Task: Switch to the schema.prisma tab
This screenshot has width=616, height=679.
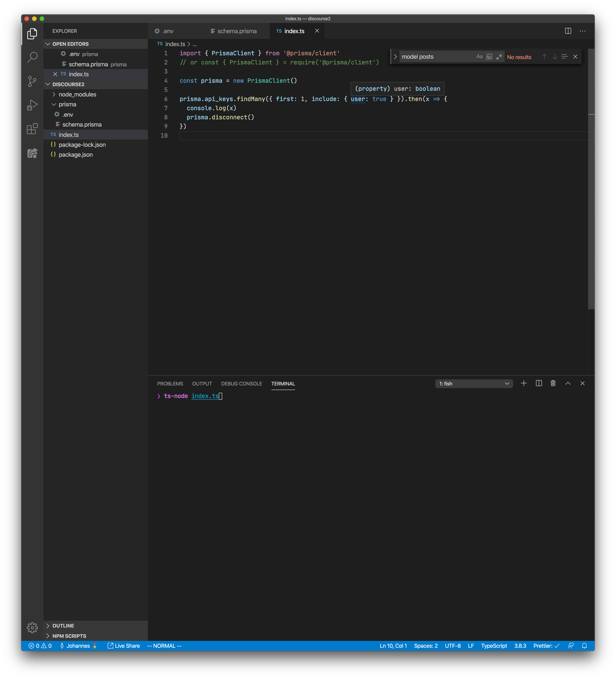Action: click(236, 31)
